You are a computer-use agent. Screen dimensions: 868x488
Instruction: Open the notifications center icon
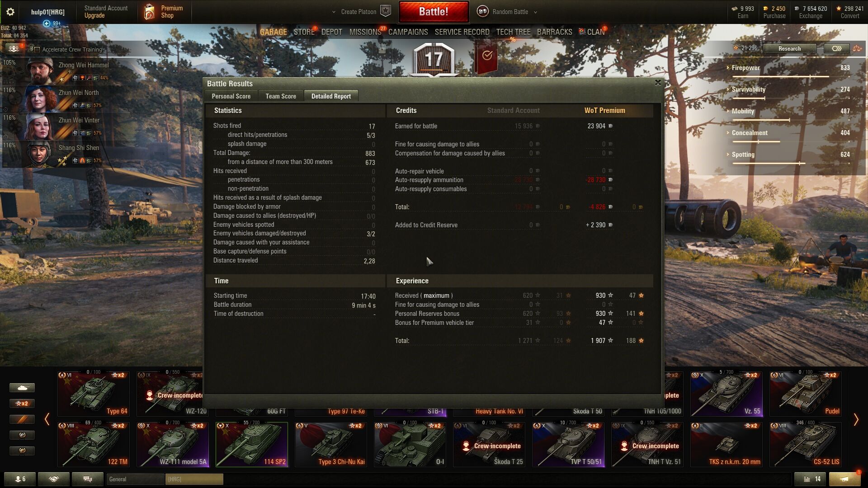pos(844,479)
